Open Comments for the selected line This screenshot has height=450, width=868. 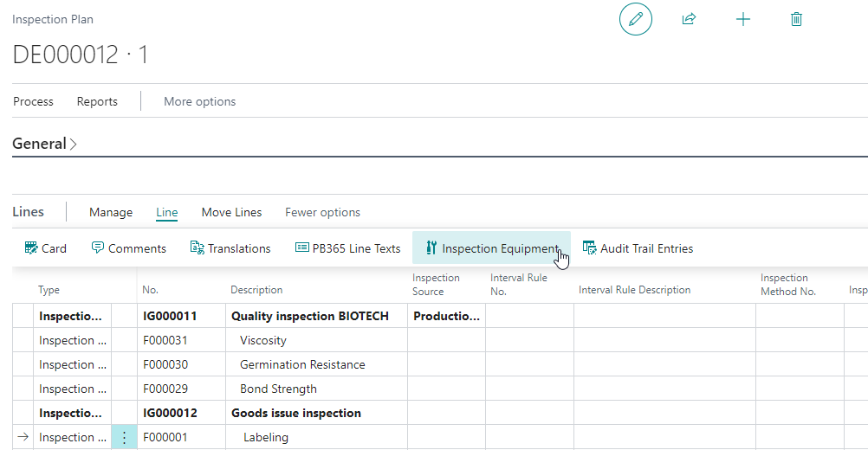[128, 248]
